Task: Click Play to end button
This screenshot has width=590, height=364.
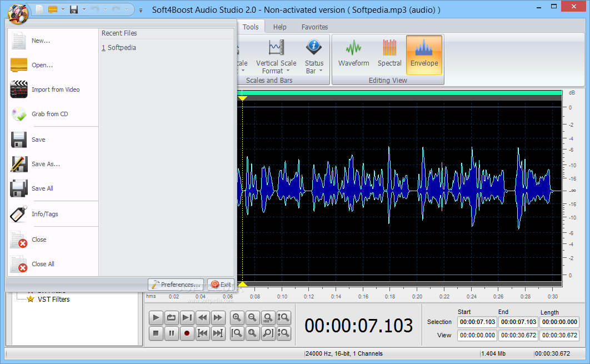Action: pos(187,318)
